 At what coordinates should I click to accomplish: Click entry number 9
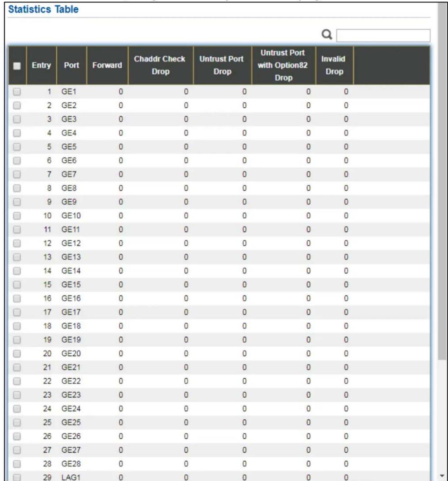[49, 202]
